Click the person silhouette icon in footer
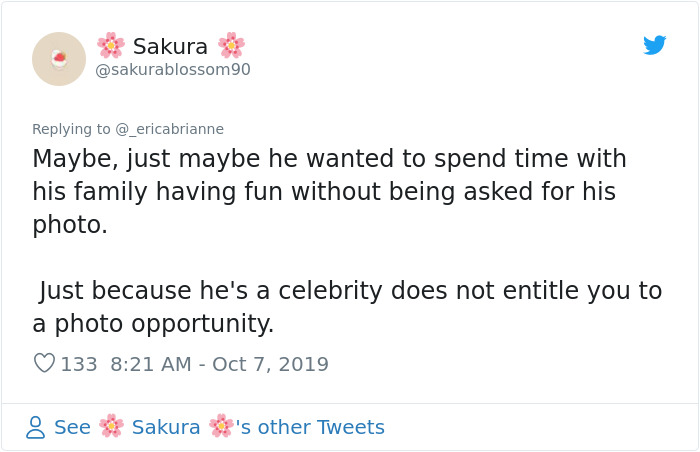This screenshot has width=700, height=452. click(x=35, y=428)
